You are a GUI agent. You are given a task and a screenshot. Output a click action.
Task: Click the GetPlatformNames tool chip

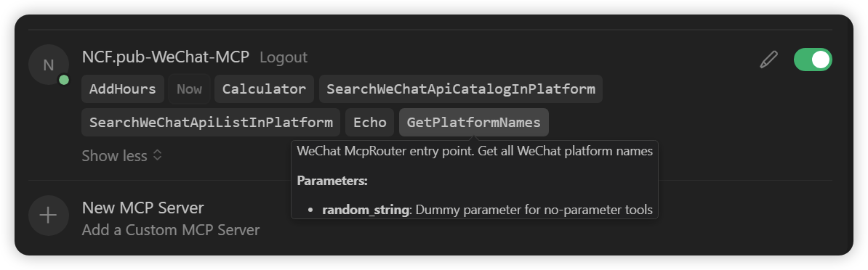474,122
